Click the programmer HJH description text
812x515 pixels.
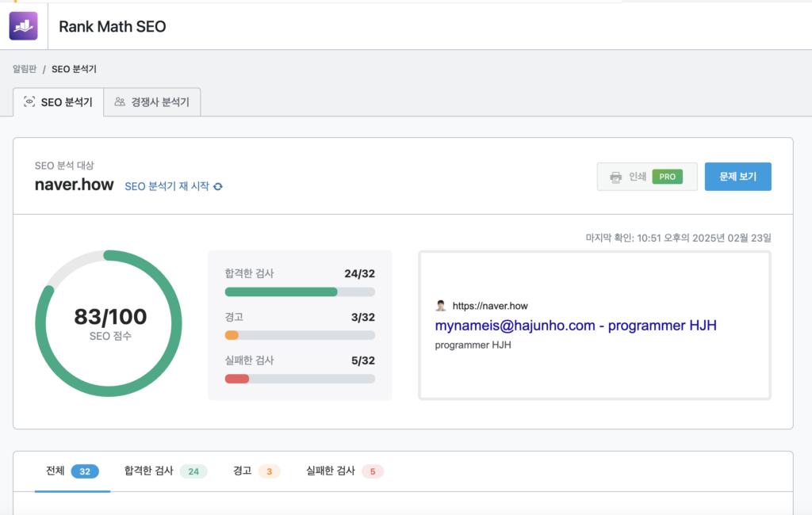tap(473, 345)
